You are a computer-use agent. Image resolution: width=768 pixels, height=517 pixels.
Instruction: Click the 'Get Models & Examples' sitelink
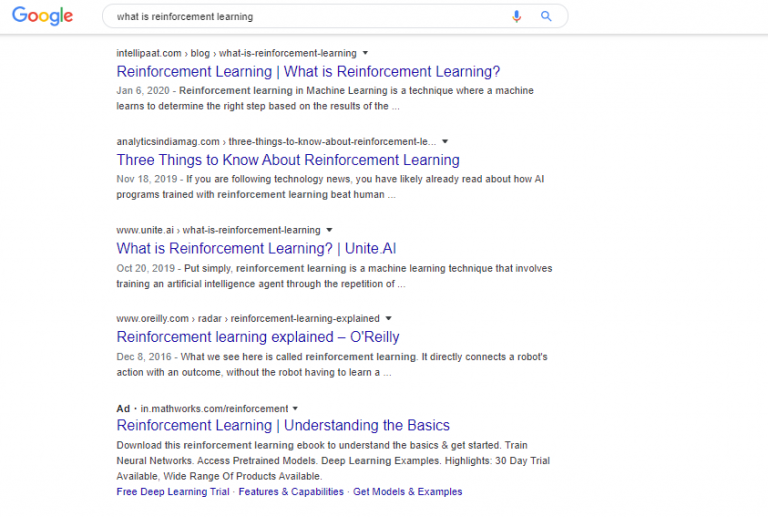[407, 492]
